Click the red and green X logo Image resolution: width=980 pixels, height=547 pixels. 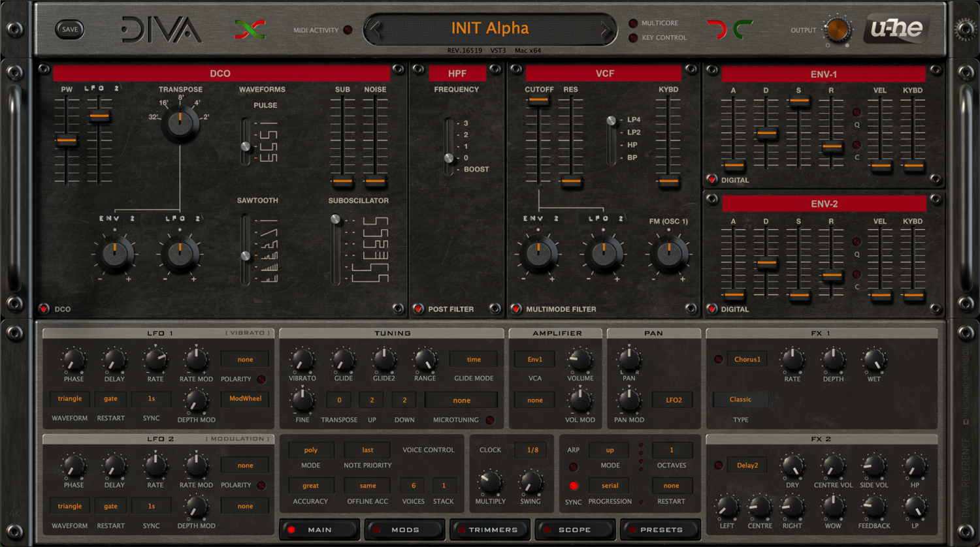(250, 29)
